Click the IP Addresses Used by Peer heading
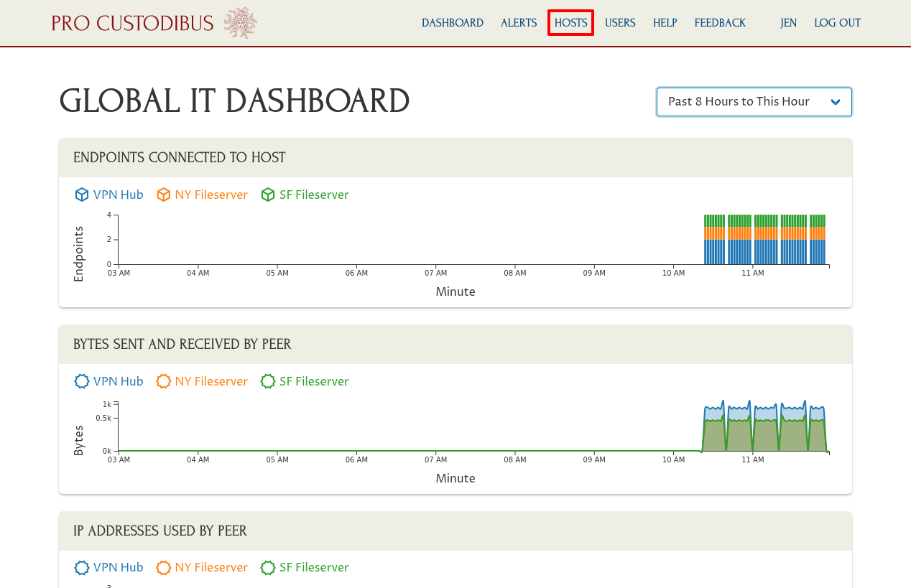Image resolution: width=911 pixels, height=588 pixels. pyautogui.click(x=160, y=531)
